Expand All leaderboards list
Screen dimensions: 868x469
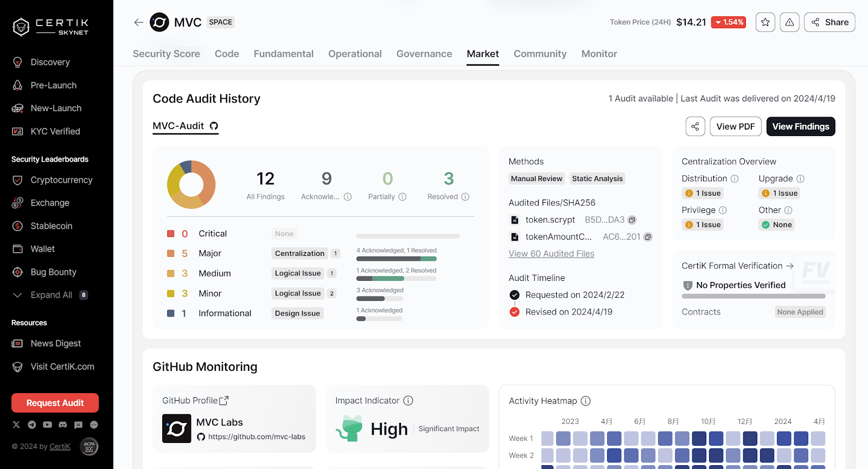pyautogui.click(x=51, y=295)
